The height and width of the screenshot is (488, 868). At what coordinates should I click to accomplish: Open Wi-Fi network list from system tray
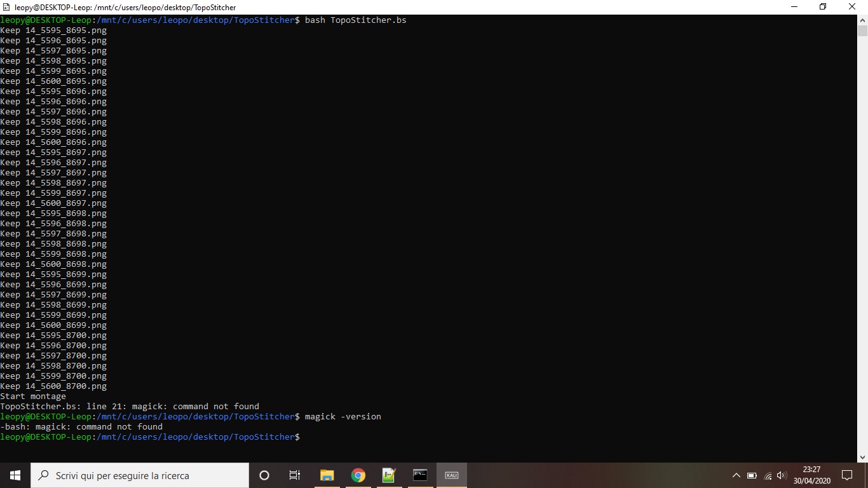coord(766,475)
